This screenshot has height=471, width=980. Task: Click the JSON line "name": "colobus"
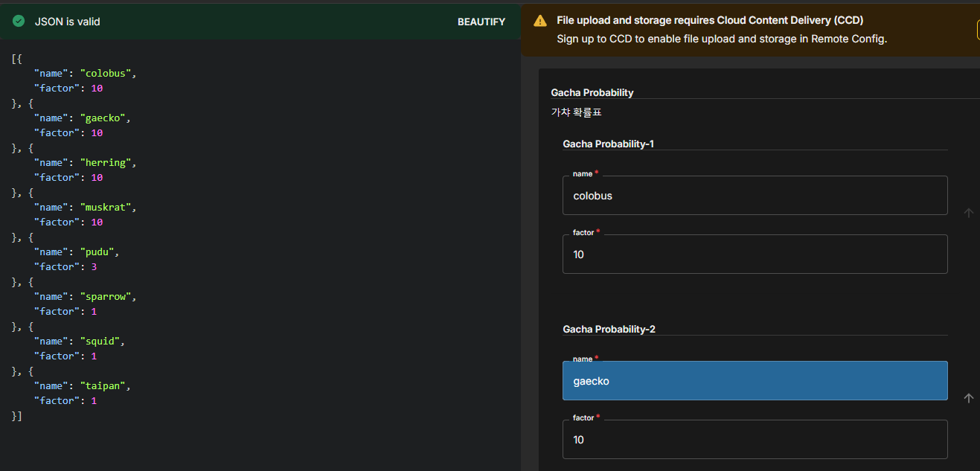pos(86,73)
